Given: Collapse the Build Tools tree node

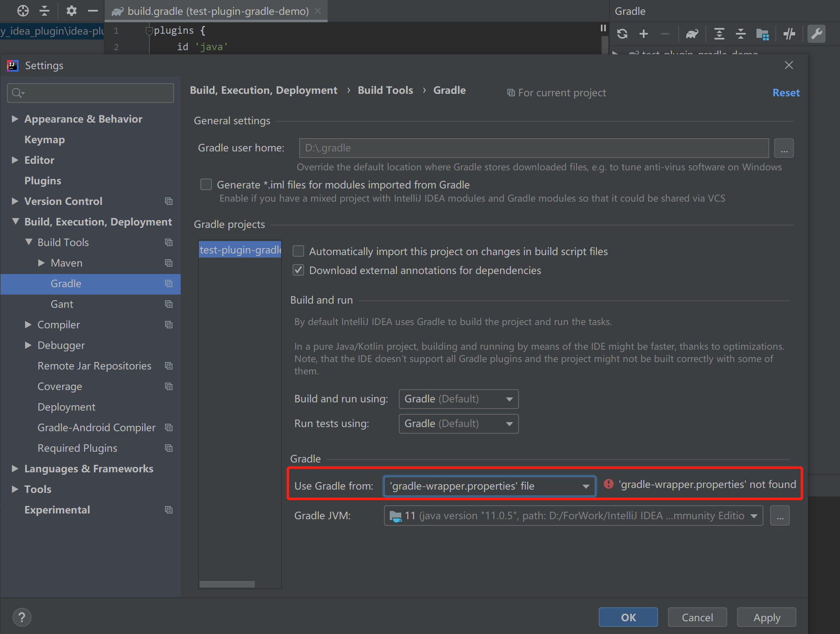Looking at the screenshot, I should coord(28,242).
